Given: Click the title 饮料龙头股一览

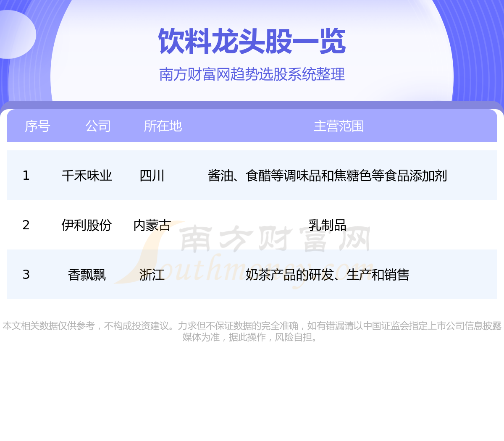Looking at the screenshot, I should (252, 42).
